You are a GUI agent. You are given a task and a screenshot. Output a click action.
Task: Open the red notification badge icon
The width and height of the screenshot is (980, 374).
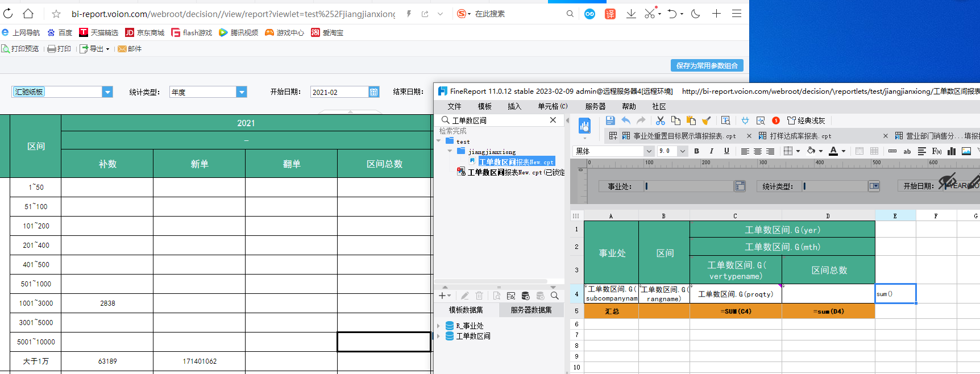776,120
